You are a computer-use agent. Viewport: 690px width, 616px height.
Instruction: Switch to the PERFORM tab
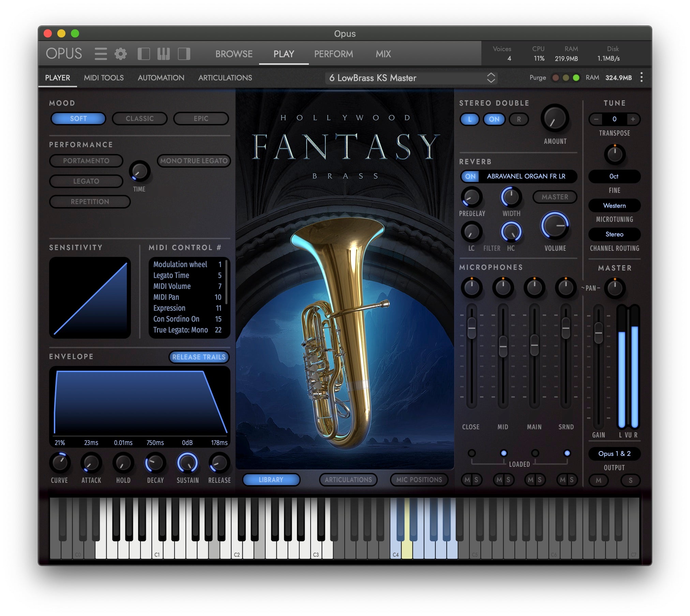click(333, 54)
